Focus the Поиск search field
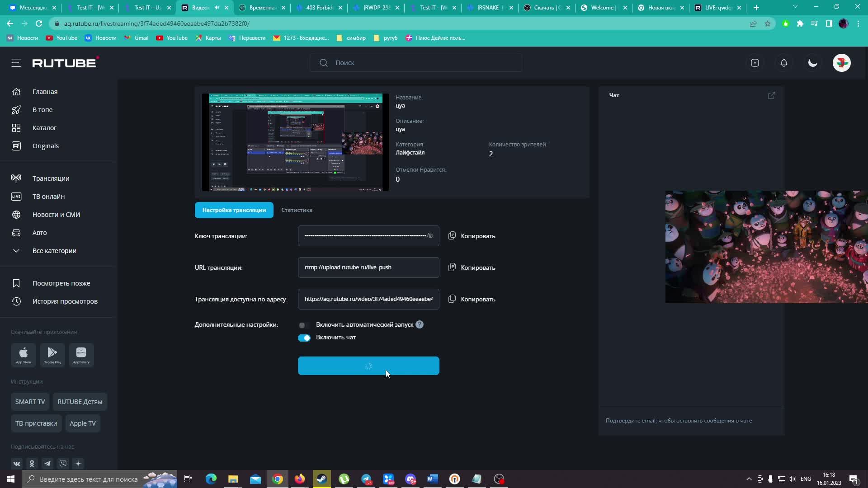Viewport: 868px width, 488px height. (416, 63)
